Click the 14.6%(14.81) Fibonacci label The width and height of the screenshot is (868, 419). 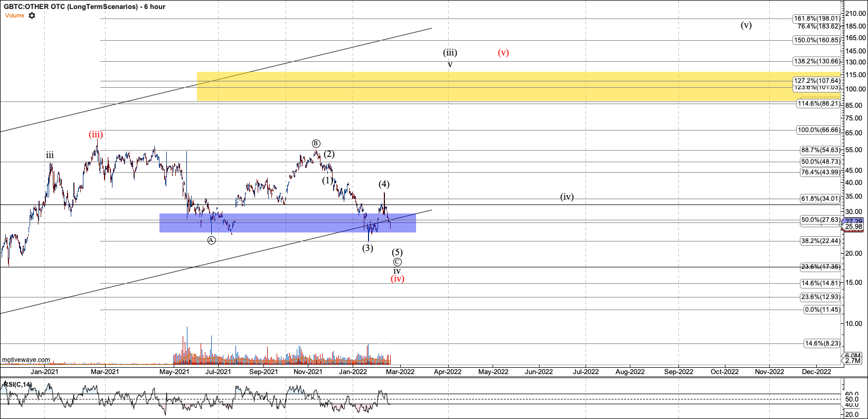click(820, 283)
